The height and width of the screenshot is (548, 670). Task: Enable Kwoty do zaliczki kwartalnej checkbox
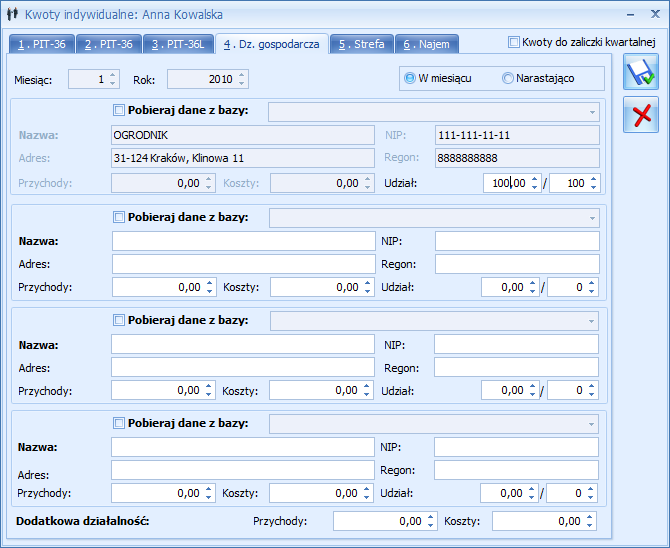(513, 42)
